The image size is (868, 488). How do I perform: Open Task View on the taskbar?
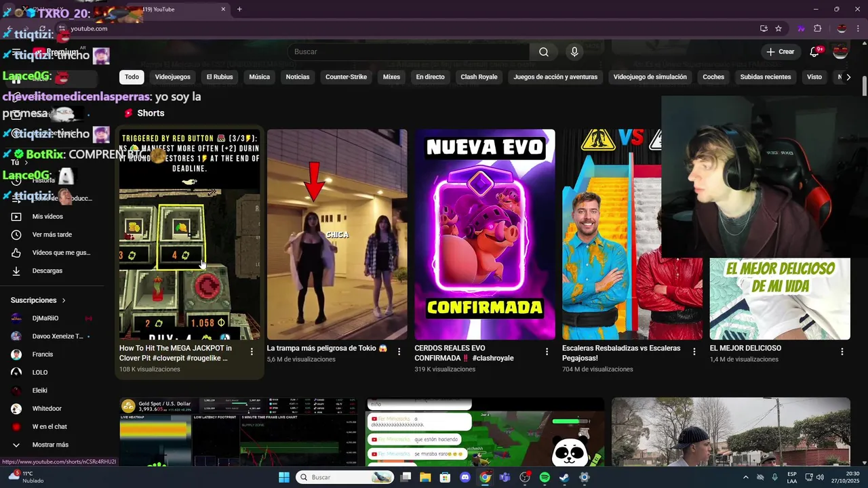406,477
